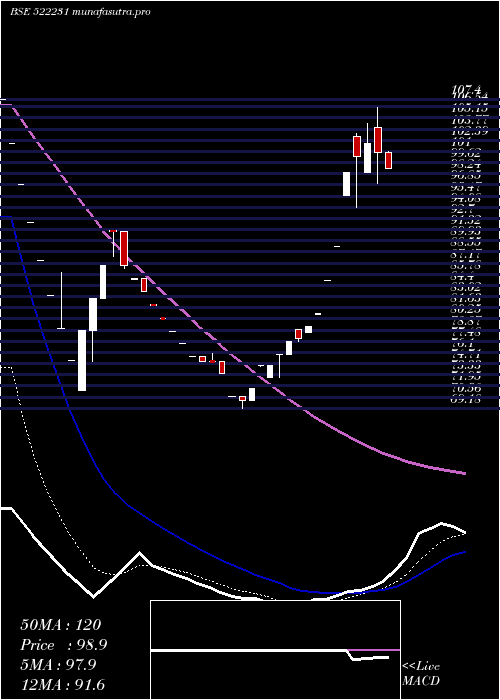Click the 102.39 price axis label
The height and width of the screenshot is (700, 500).
[469, 132]
